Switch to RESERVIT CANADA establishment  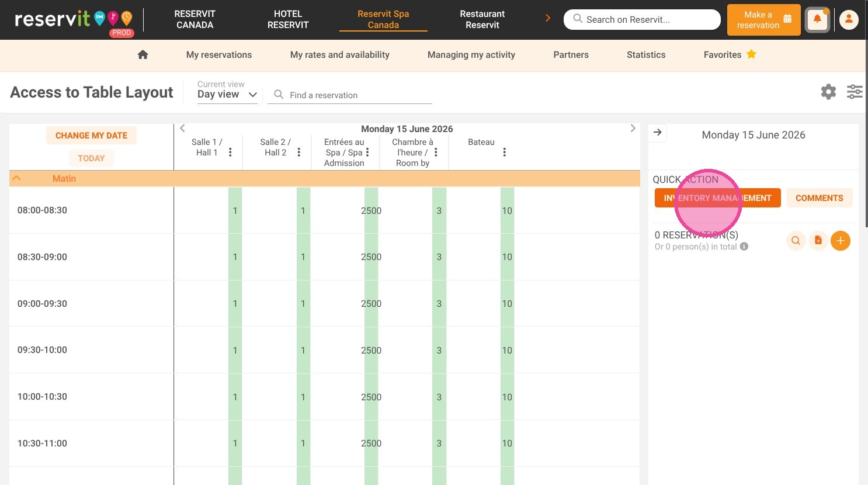[x=195, y=19]
